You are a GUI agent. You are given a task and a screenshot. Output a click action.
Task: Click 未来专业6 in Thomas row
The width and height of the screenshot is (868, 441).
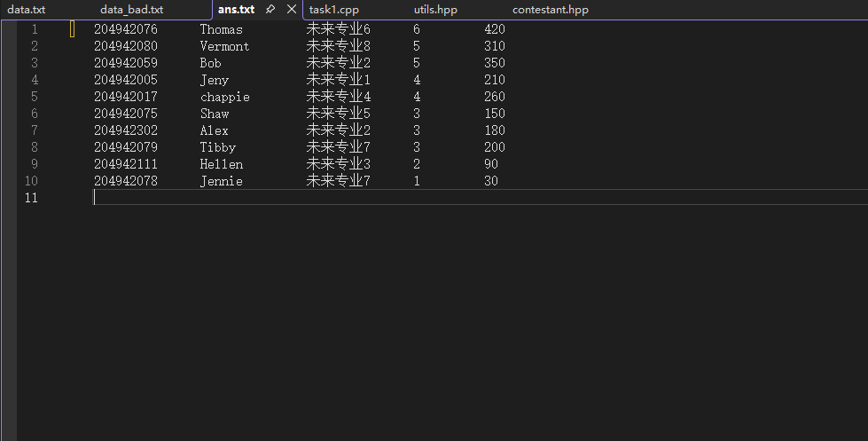pos(338,28)
